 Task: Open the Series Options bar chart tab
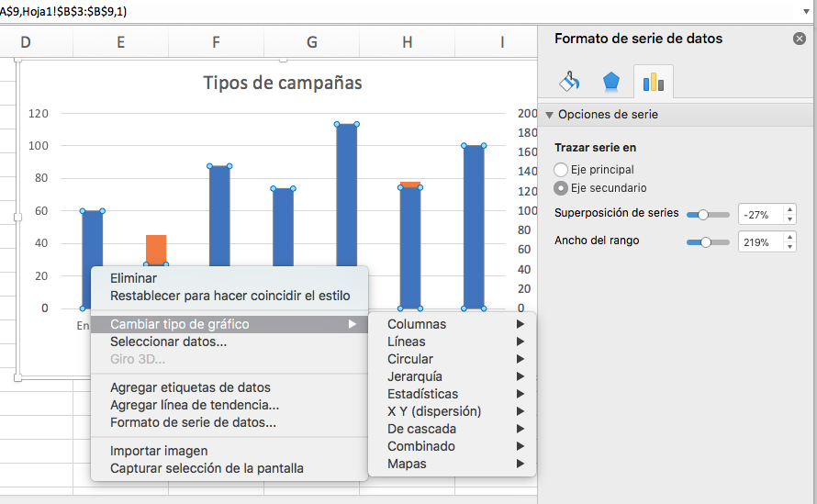point(654,82)
